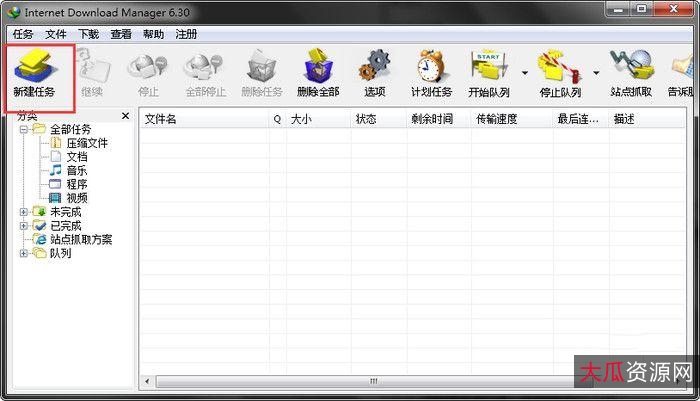Select the 压缩文件 category
700x401 pixels.
87,143
